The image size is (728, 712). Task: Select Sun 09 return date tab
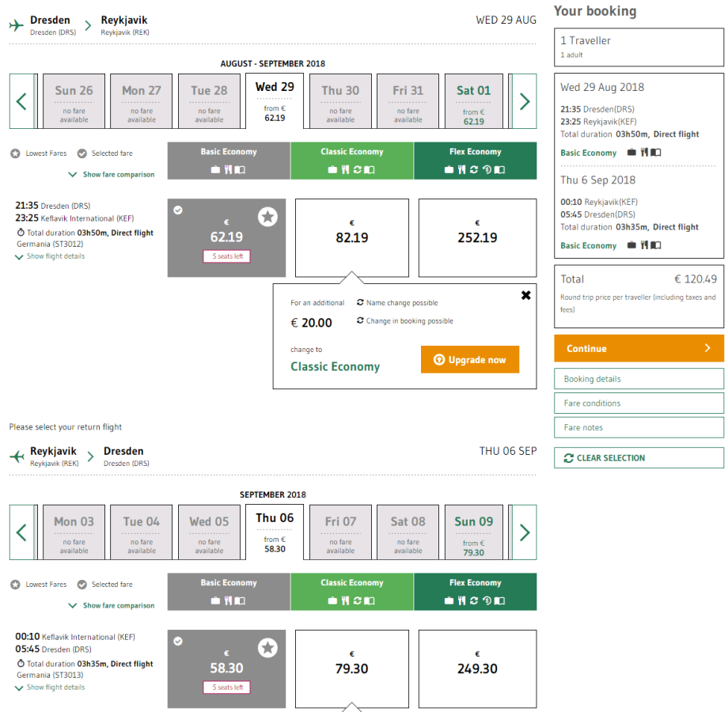coord(473,532)
